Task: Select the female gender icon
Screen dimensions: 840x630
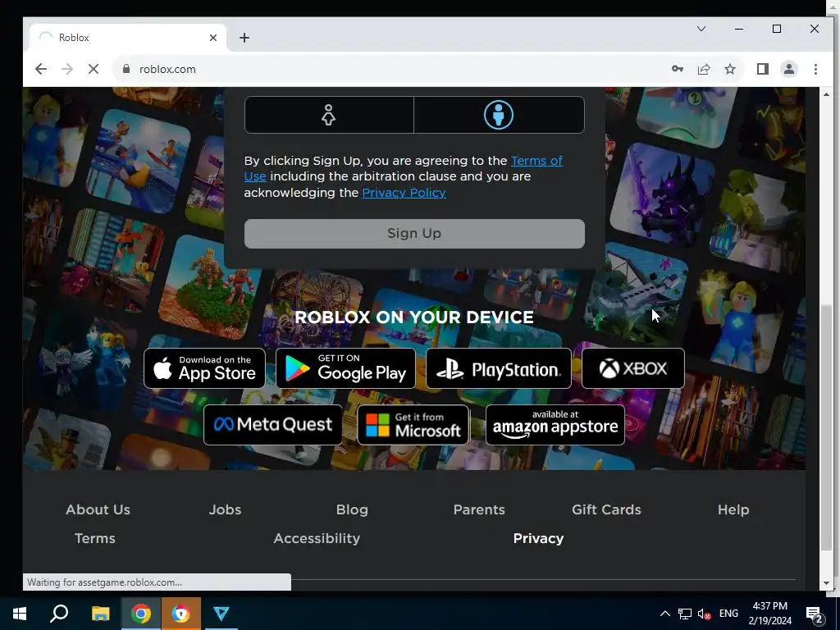Action: [328, 115]
